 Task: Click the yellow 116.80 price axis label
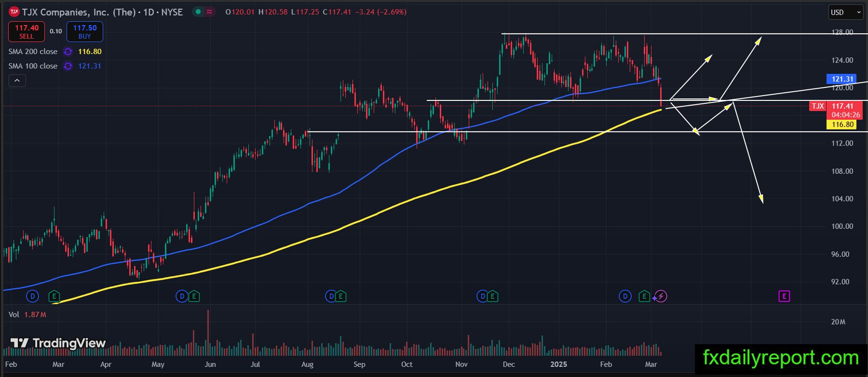coord(842,125)
